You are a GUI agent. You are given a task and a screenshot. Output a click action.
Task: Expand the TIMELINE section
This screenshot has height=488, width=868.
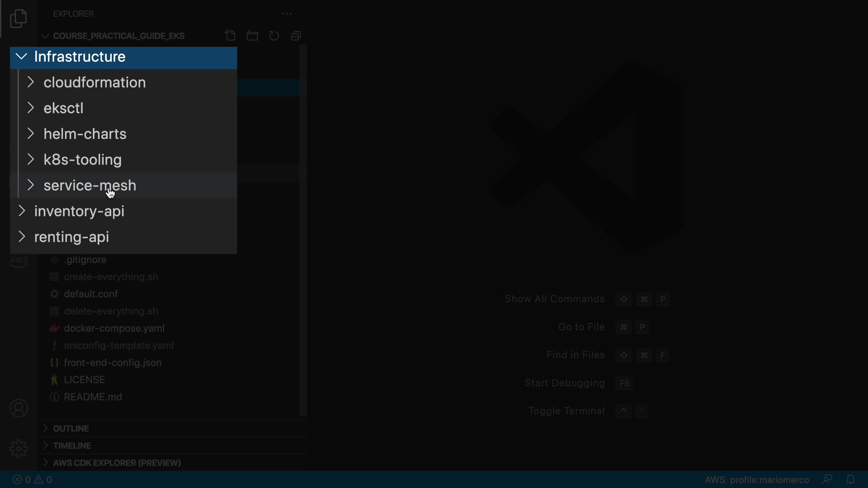[72, 446]
